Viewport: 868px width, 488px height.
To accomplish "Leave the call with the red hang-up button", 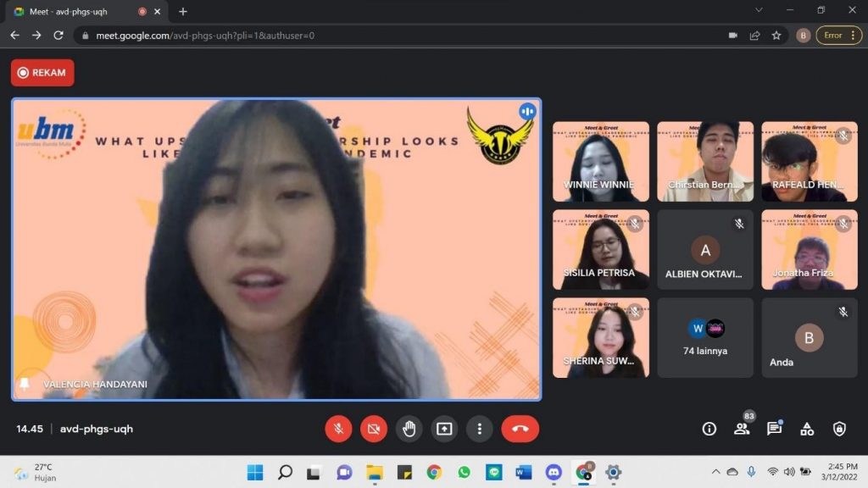I will [x=520, y=429].
